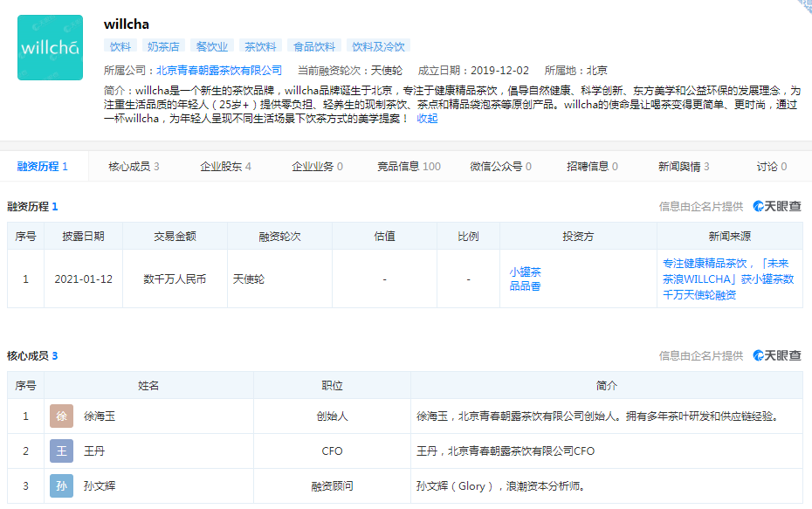Go to the 竞品信息 tab
The width and height of the screenshot is (812, 509).
[x=409, y=166]
